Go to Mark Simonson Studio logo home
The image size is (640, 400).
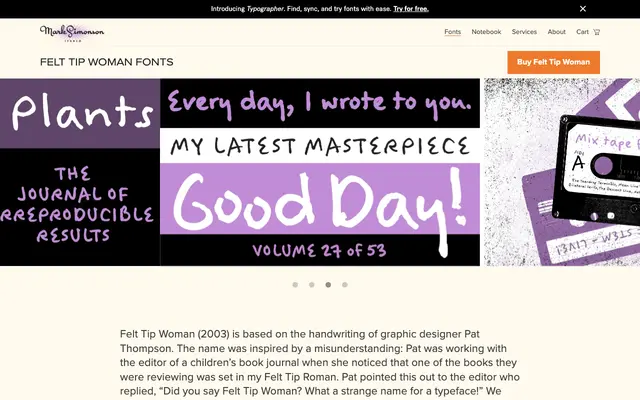[72, 33]
